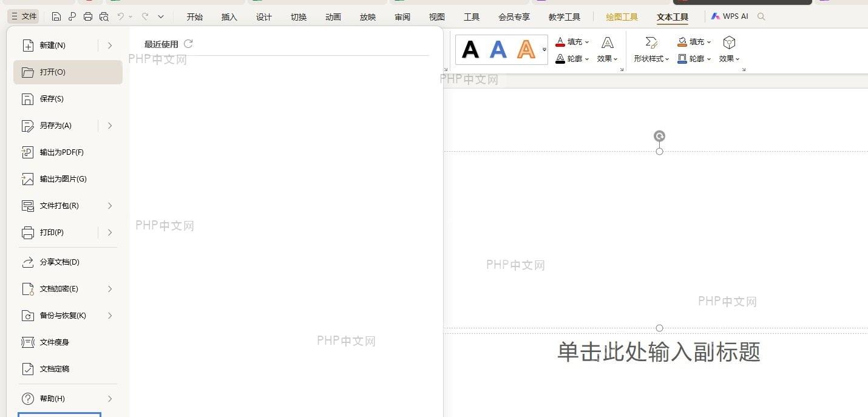Expand the WordArt preset gallery arrow
The height and width of the screenshot is (417, 868).
(544, 50)
